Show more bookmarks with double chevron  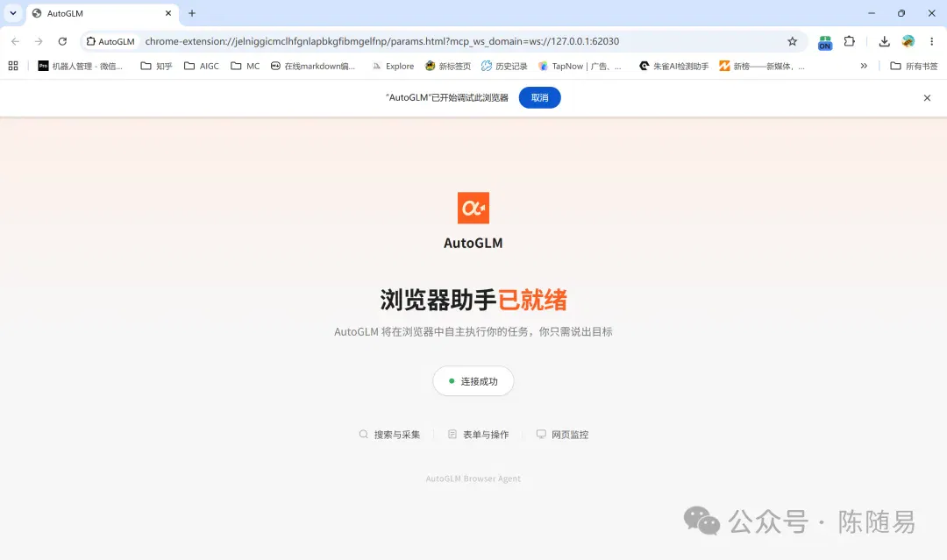click(864, 66)
